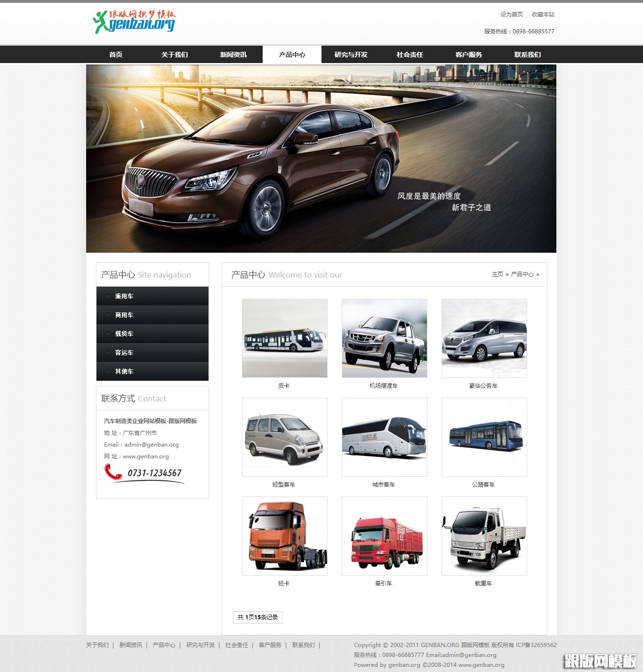
Task: Go to 客户服务 in the top navigation
Action: [469, 55]
